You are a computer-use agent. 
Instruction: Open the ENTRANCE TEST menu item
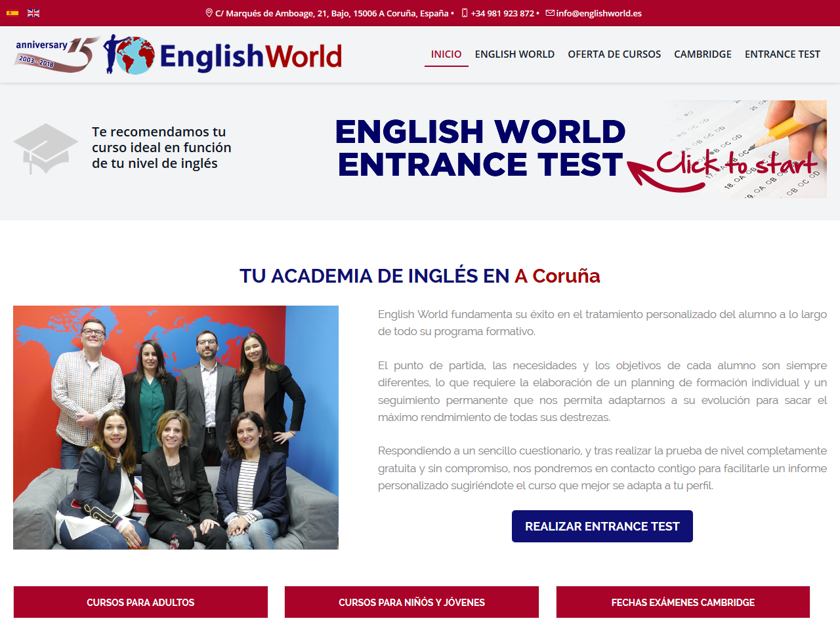pos(782,54)
